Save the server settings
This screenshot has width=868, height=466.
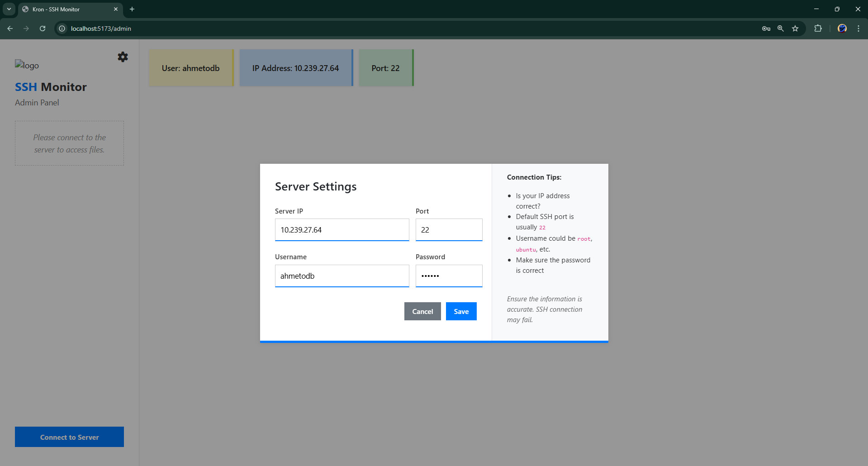pyautogui.click(x=461, y=311)
